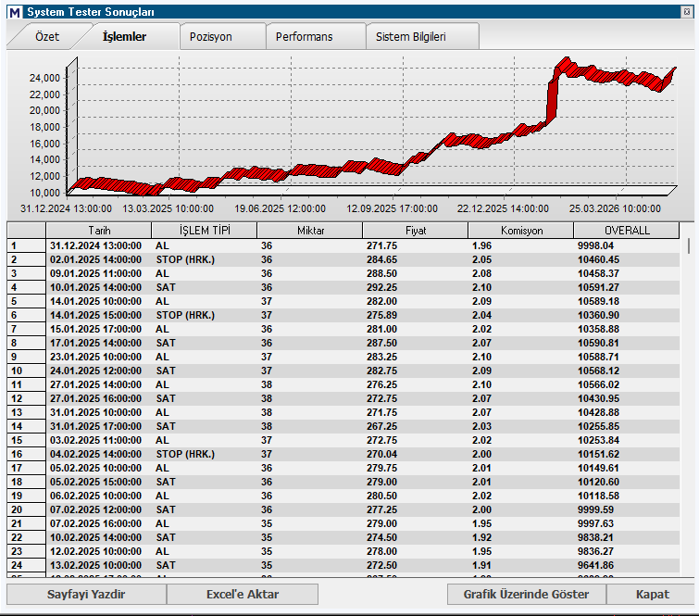Open the Pozisyon tab

click(210, 36)
